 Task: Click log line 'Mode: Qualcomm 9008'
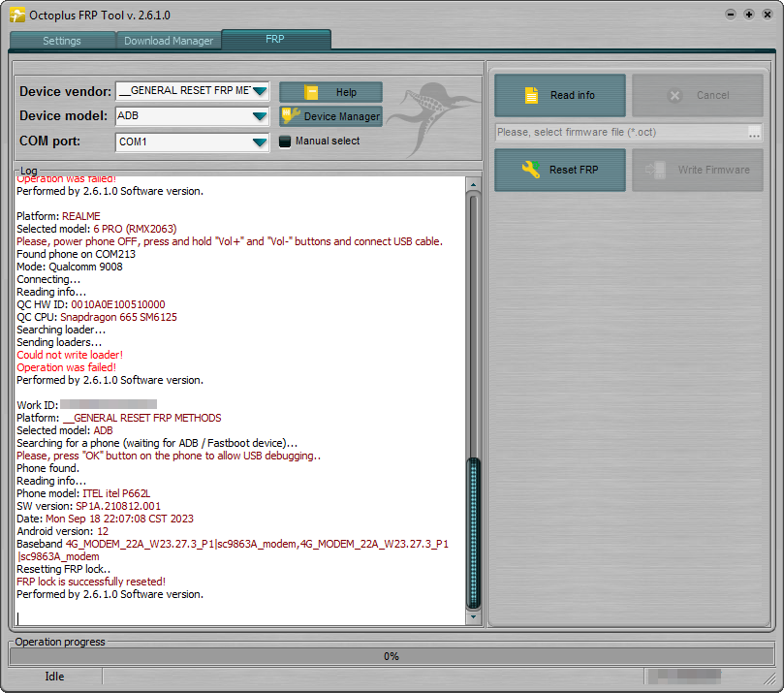pos(70,267)
